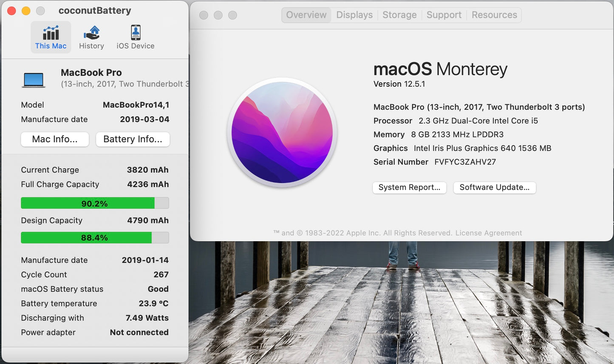Screen dimensions: 614x364
Task: Open System Report...
Action: coord(409,187)
